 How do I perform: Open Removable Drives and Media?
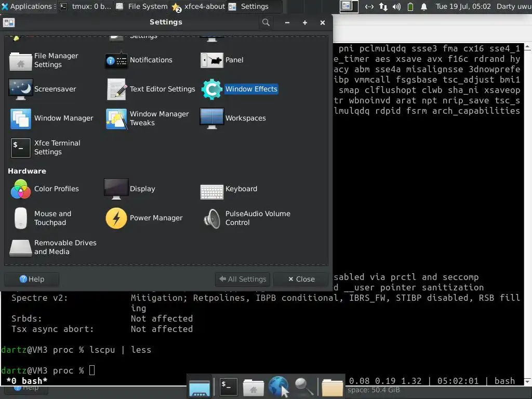tap(53, 247)
